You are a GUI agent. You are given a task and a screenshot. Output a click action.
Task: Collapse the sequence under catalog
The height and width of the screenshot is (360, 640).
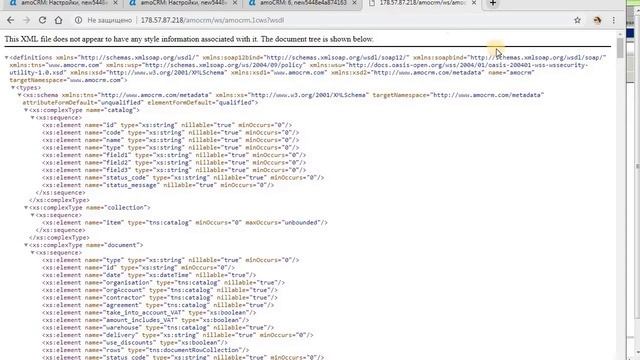pyautogui.click(x=33, y=118)
